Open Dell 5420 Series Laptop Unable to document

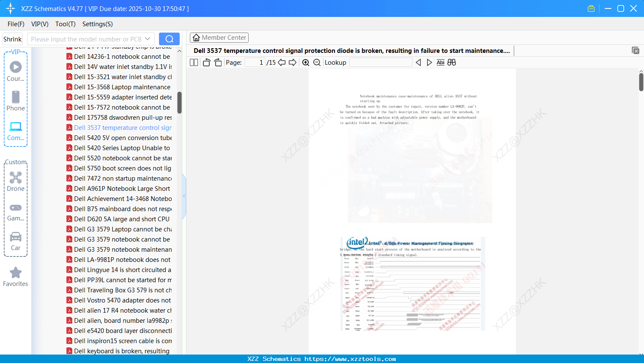pyautogui.click(x=122, y=148)
